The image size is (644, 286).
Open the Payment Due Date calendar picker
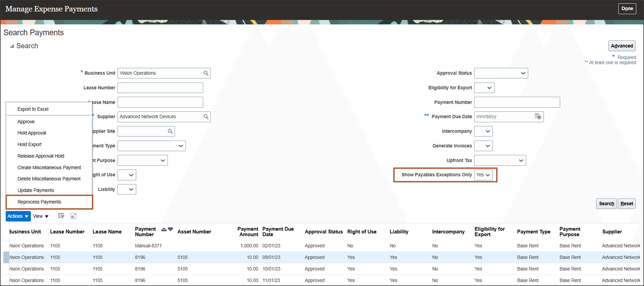click(x=538, y=116)
